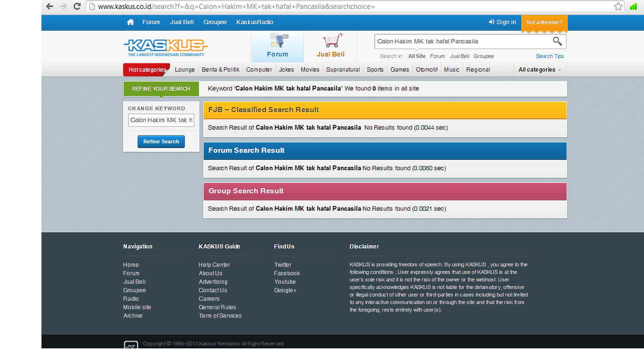Open the Advertising link
Screen dimensions: 644x362
pyautogui.click(x=213, y=282)
